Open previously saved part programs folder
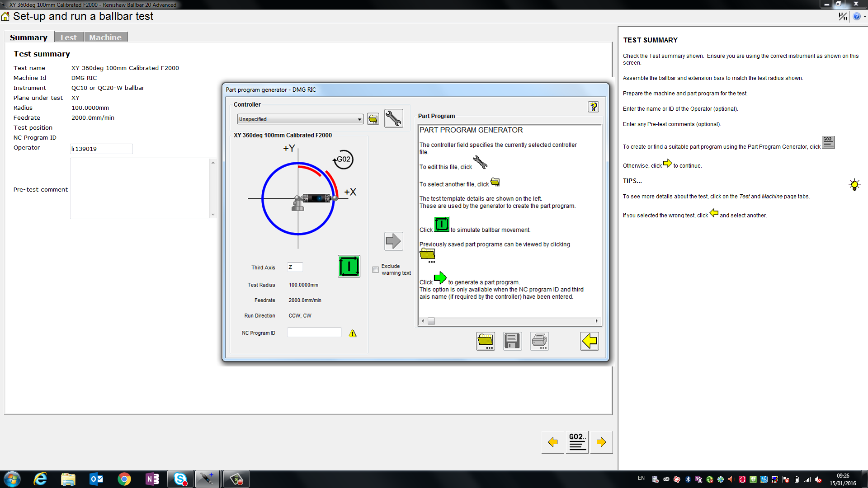This screenshot has height=488, width=868. [485, 341]
